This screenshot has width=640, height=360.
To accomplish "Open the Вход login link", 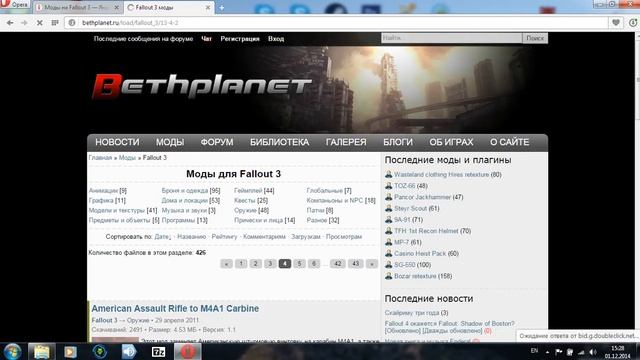I will (x=276, y=39).
